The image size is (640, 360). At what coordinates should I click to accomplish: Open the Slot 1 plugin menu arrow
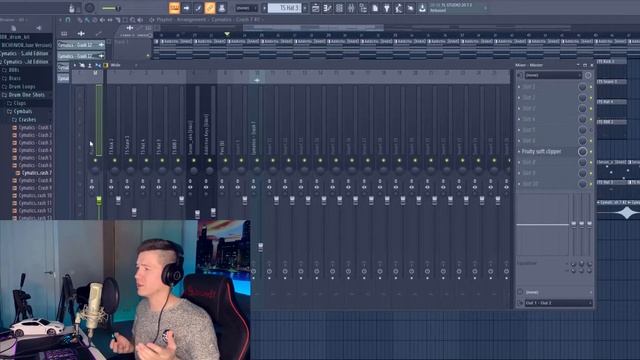tap(519, 87)
